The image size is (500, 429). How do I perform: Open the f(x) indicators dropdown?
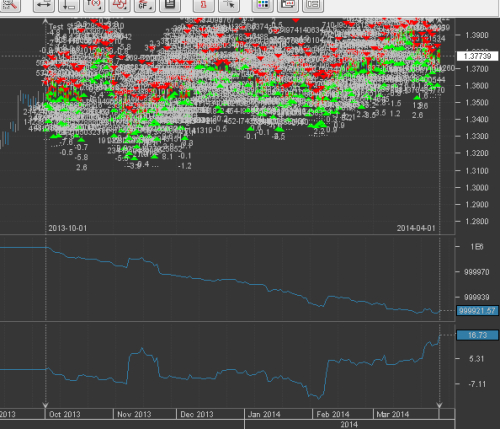[94, 5]
